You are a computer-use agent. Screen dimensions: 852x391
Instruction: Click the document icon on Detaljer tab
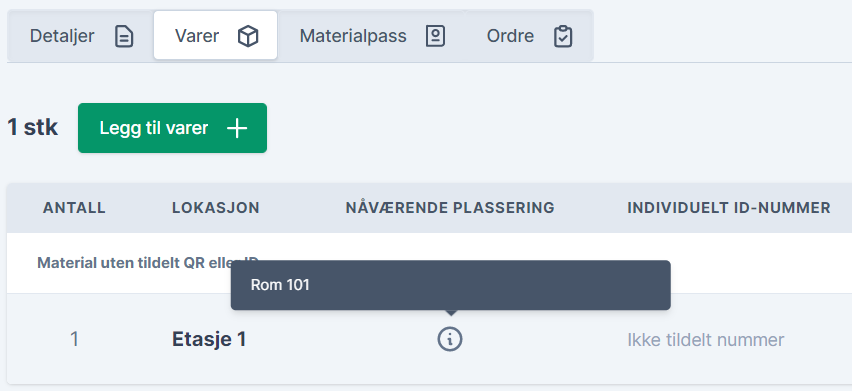tap(124, 36)
